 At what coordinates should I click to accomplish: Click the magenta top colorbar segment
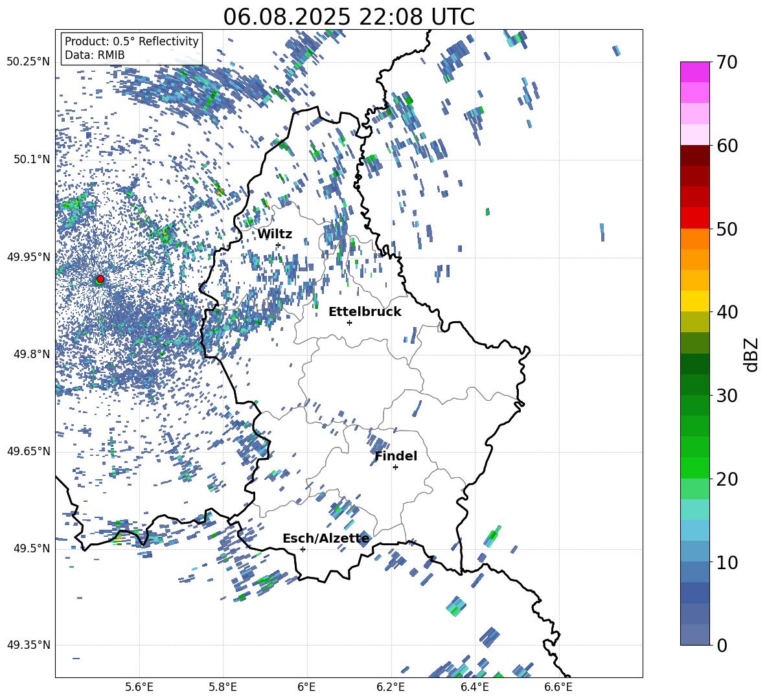[x=695, y=72]
